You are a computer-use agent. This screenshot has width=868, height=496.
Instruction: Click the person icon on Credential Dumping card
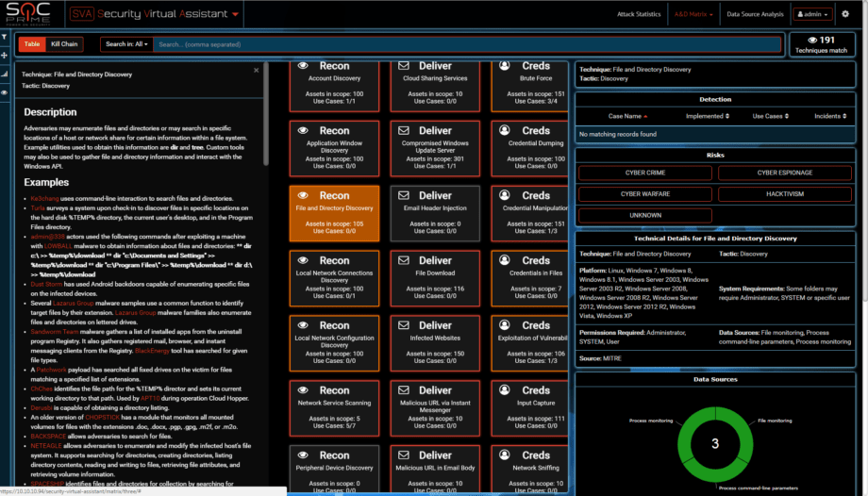tap(505, 131)
